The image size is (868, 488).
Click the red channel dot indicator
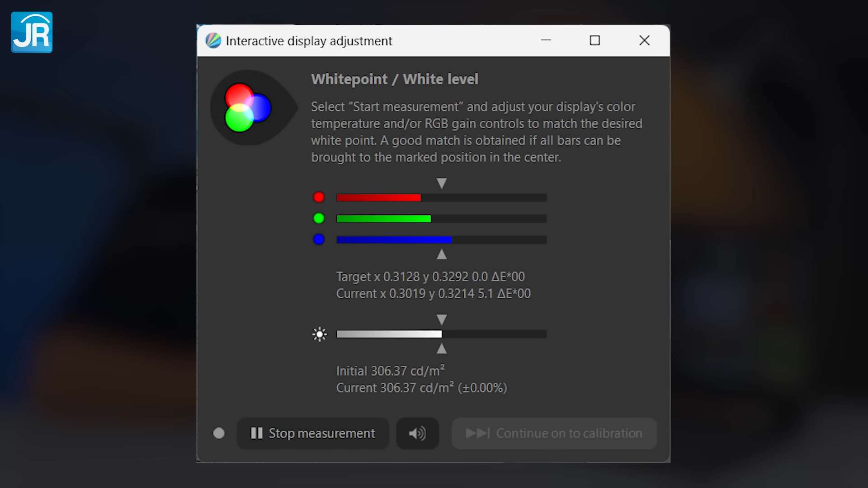[319, 197]
